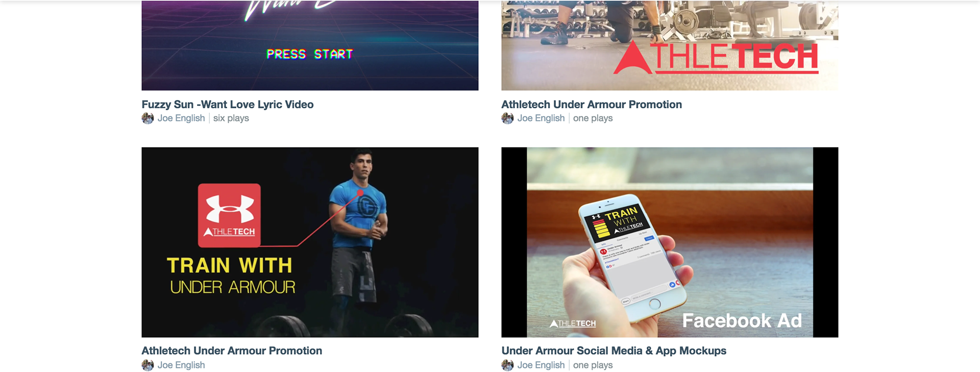Open bottom-left Athletech Under Armour Promotion title
Screen dimensions: 980x372
(232, 351)
